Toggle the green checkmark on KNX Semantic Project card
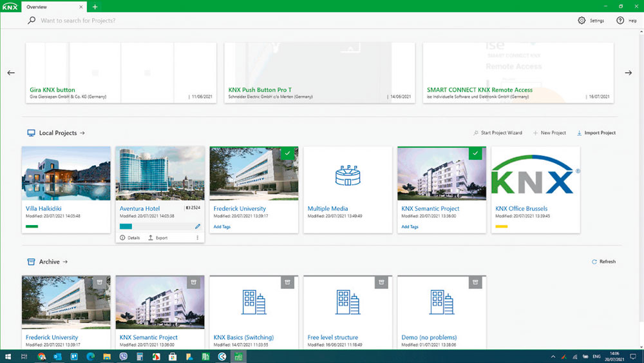This screenshot has height=363, width=644. 475,153
